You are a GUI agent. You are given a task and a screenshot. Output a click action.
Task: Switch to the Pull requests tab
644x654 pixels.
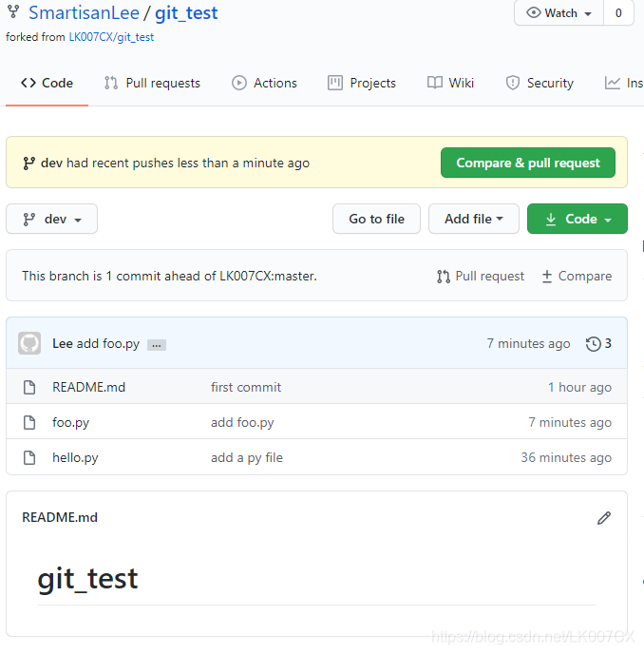[152, 83]
